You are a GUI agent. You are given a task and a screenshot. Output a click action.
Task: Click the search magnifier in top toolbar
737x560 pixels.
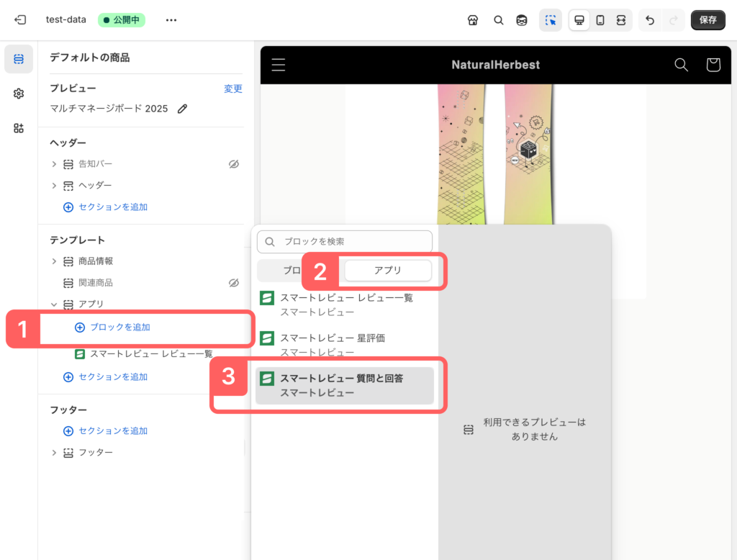(498, 20)
